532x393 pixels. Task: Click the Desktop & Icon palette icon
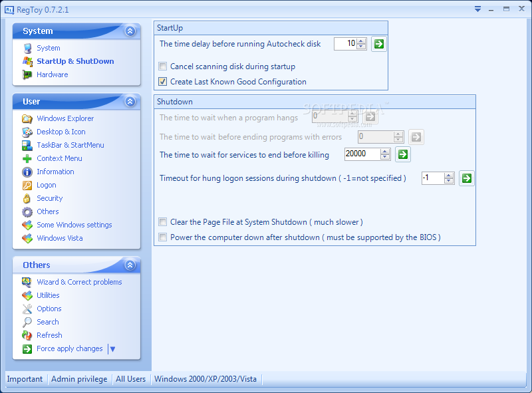click(27, 132)
